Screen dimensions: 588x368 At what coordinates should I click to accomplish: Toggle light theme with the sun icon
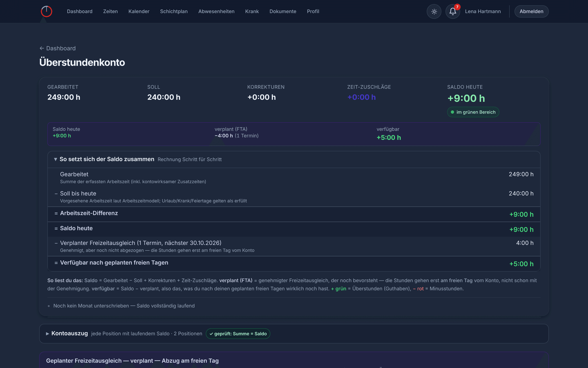click(x=434, y=11)
